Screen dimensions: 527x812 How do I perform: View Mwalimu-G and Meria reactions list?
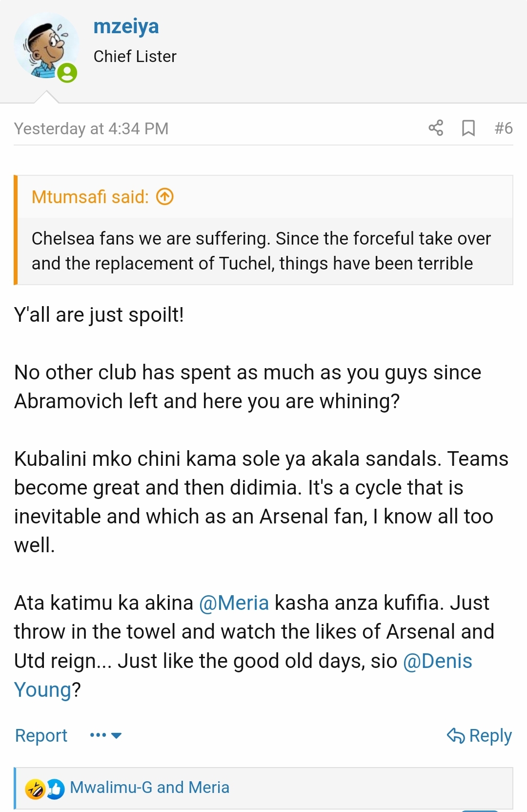pos(149,788)
